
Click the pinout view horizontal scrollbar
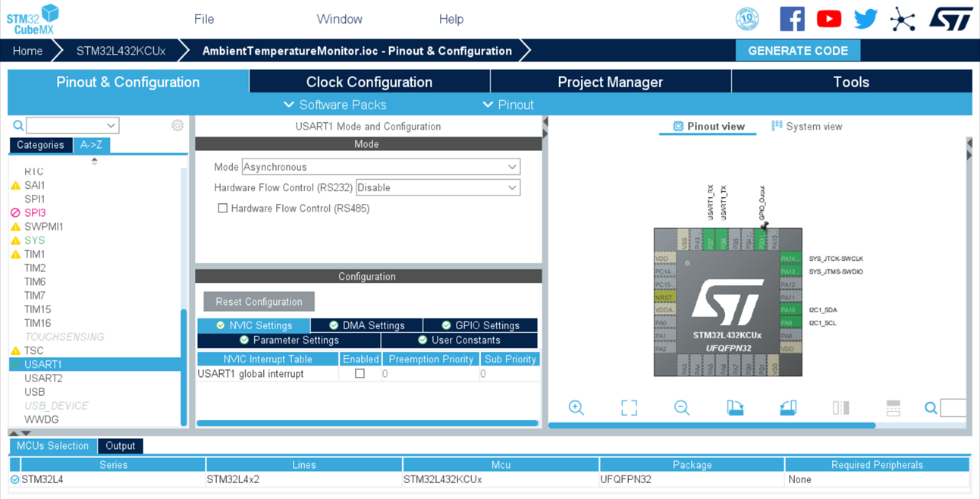(x=711, y=425)
